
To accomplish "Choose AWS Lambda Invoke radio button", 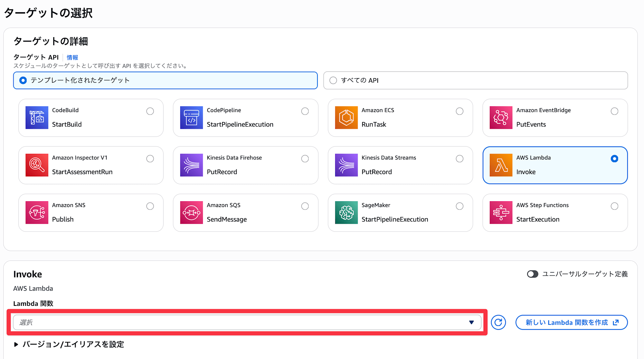I will pos(614,159).
